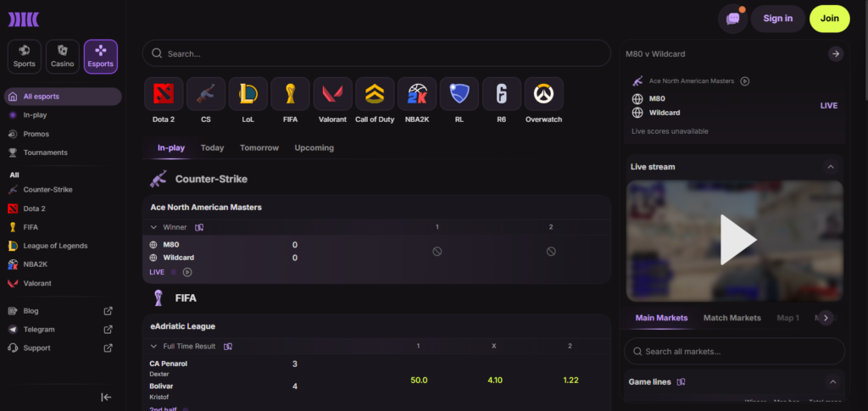Viewport: 868px width, 411px height.
Task: Click the Counter-Strike section heading
Action: coord(211,179)
